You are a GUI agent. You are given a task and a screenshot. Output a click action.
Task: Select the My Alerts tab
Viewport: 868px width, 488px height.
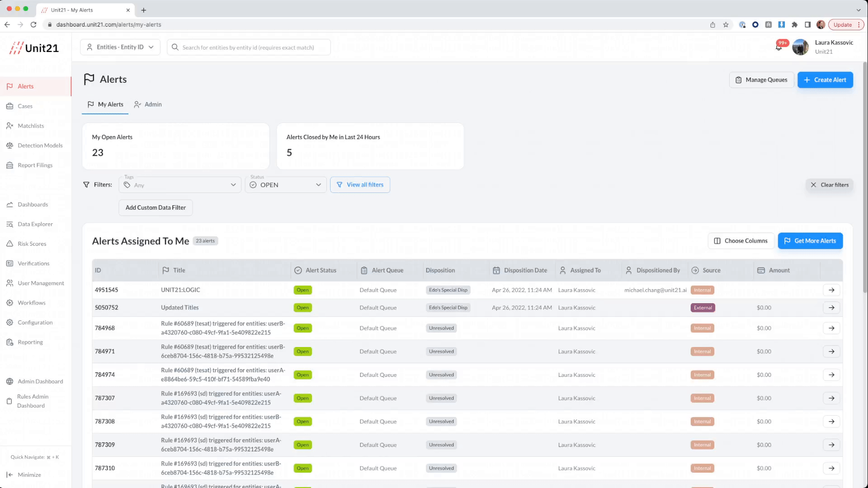[105, 104]
